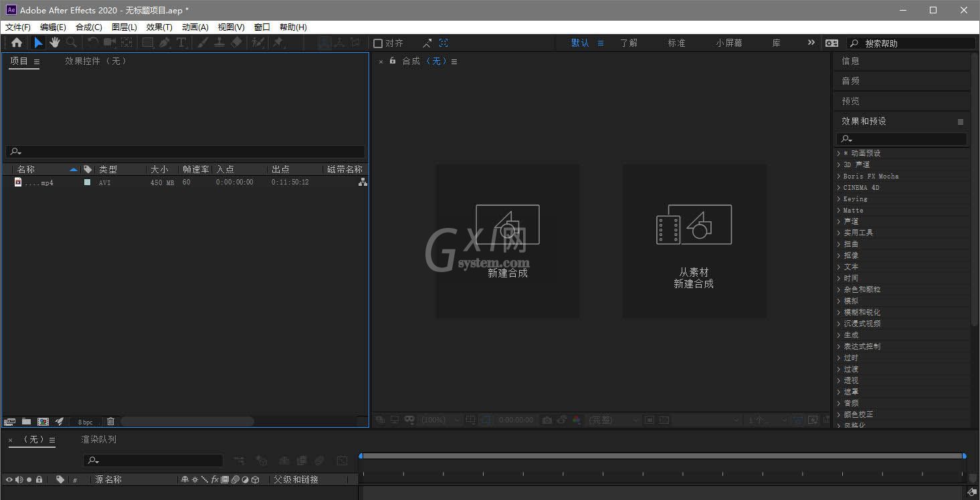980x500 pixels.
Task: Select the Rectangle shape tool
Action: [148, 43]
